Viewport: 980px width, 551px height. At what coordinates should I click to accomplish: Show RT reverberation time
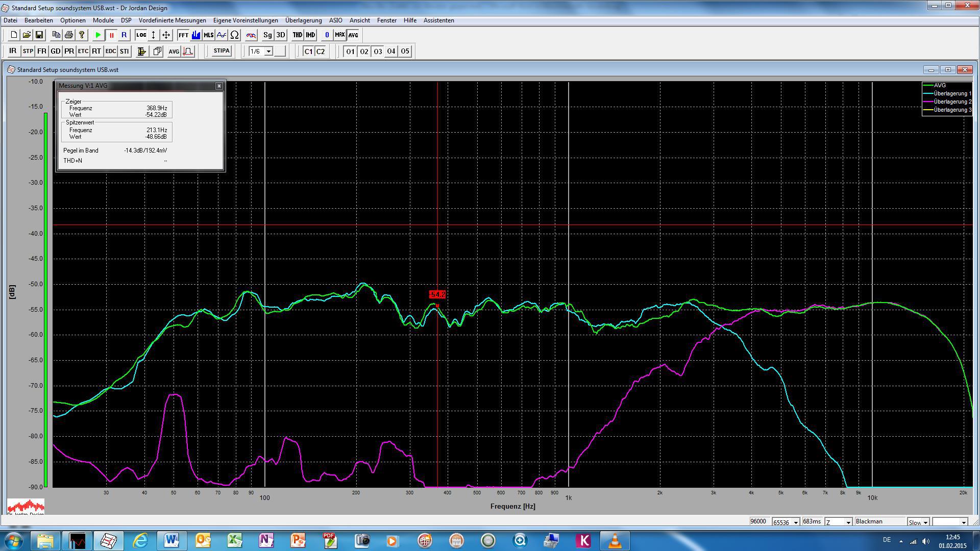[96, 51]
